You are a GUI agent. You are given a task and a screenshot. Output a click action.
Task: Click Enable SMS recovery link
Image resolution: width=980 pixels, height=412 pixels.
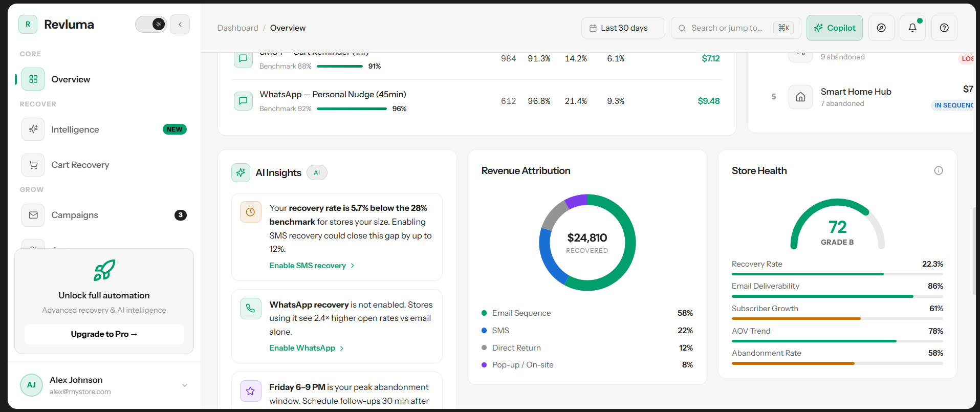click(312, 266)
